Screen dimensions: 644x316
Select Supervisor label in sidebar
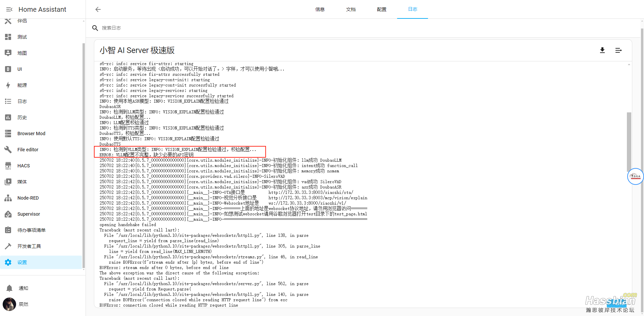(29, 214)
